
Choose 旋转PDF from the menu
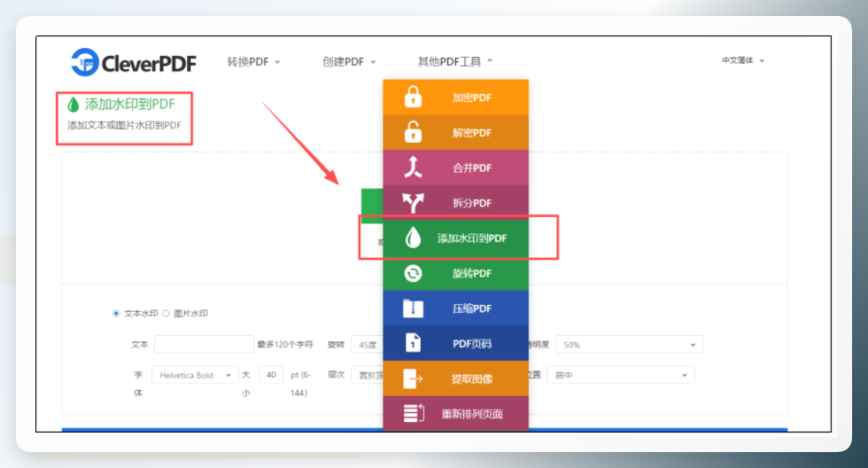pos(455,273)
